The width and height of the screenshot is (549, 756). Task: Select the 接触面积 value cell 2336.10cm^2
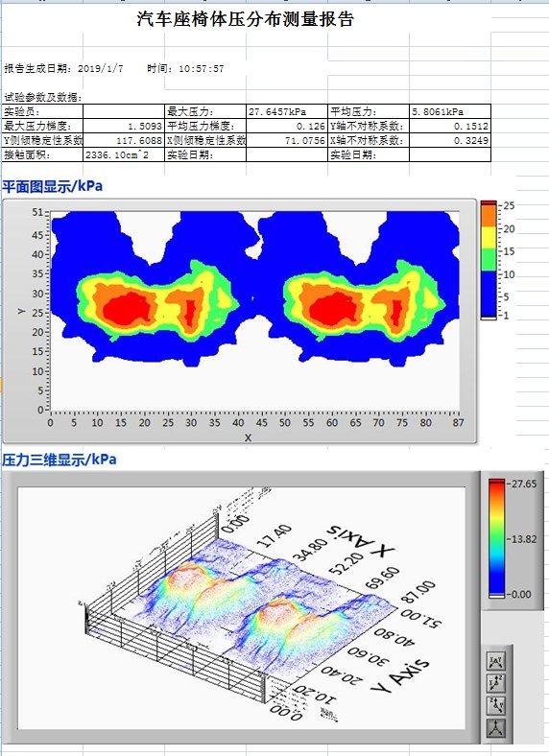click(x=124, y=154)
